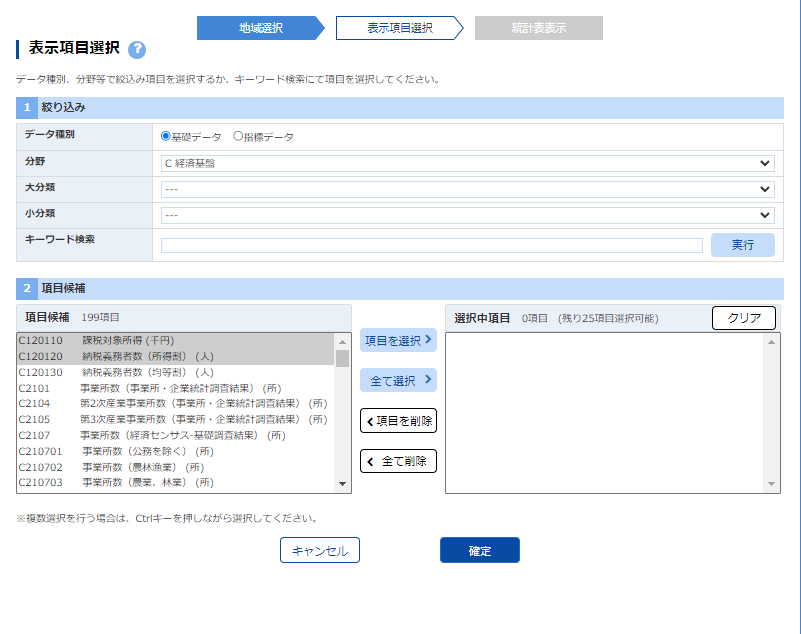Click the 統計表表示 step tab
This screenshot has width=801, height=634.
[538, 28]
